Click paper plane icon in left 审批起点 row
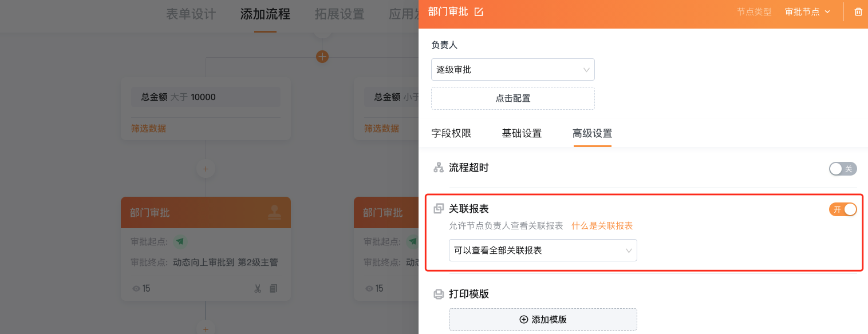868x334 pixels. 180,242
